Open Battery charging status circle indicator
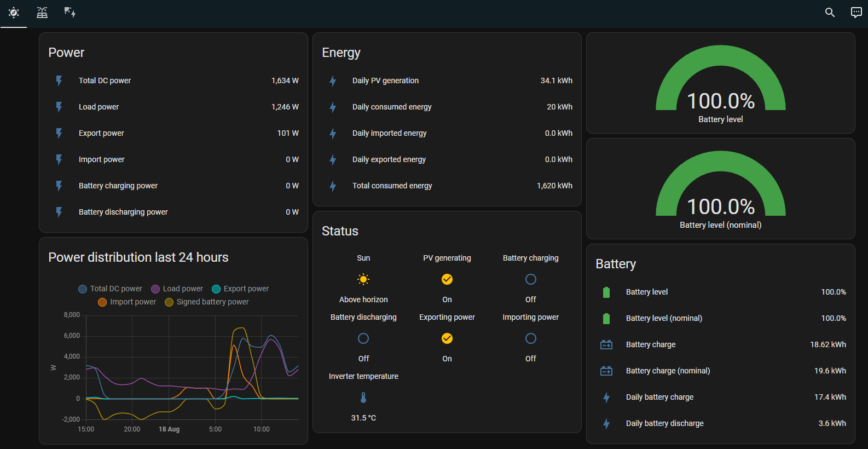 [531, 279]
